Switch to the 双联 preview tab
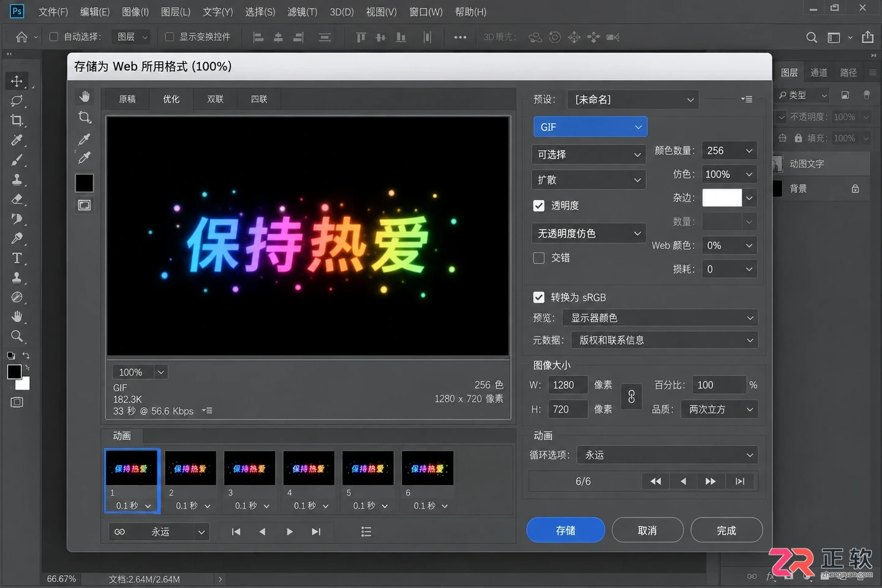Viewport: 882px width, 588px height. (x=216, y=99)
